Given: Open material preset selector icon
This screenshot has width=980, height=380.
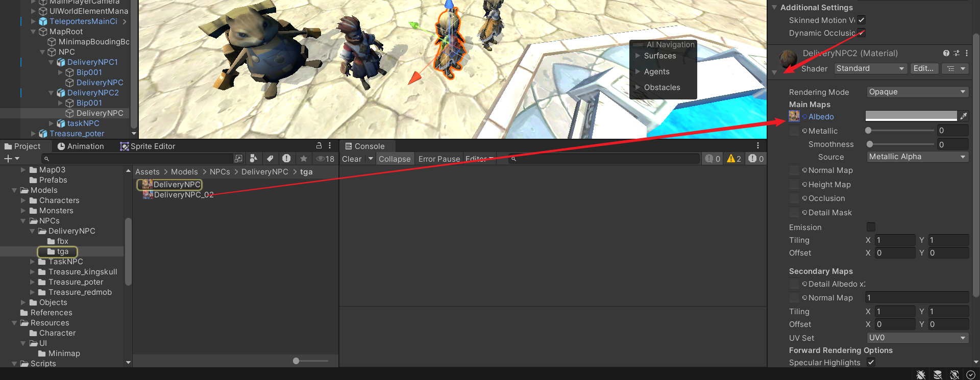Looking at the screenshot, I should [x=956, y=53].
